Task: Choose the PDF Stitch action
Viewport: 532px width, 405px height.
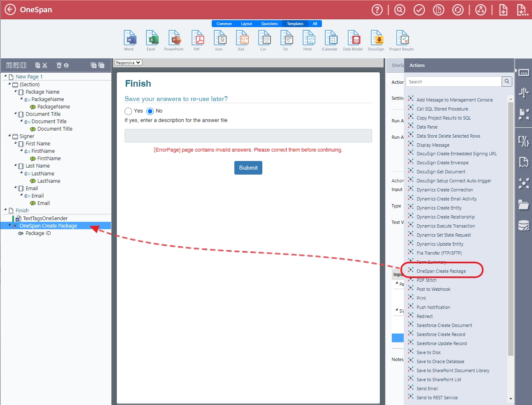Action: coord(426,280)
